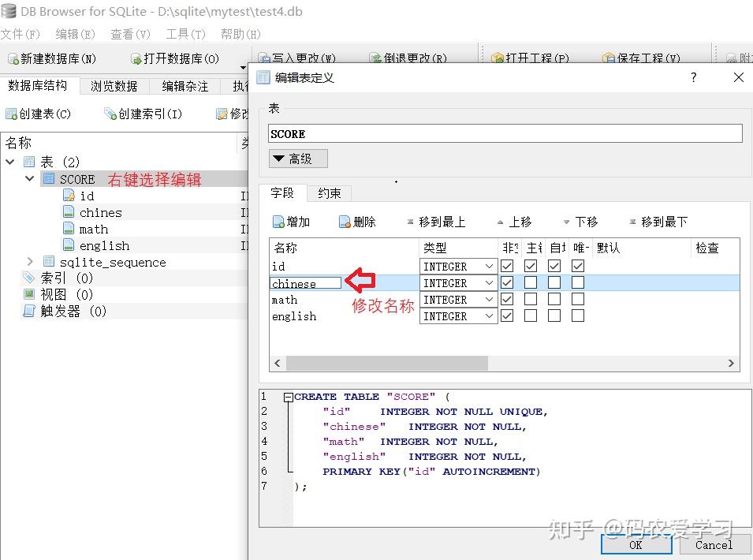Open the 约束 constraints tab

pos(329,193)
